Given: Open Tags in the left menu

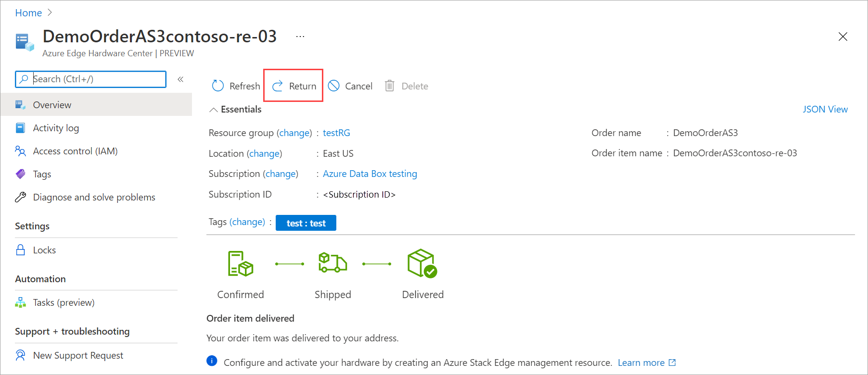Looking at the screenshot, I should (42, 174).
